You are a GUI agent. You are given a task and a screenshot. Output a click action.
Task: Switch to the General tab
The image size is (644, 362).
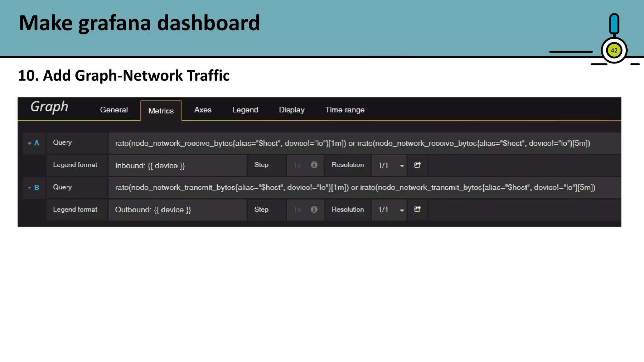(x=114, y=110)
